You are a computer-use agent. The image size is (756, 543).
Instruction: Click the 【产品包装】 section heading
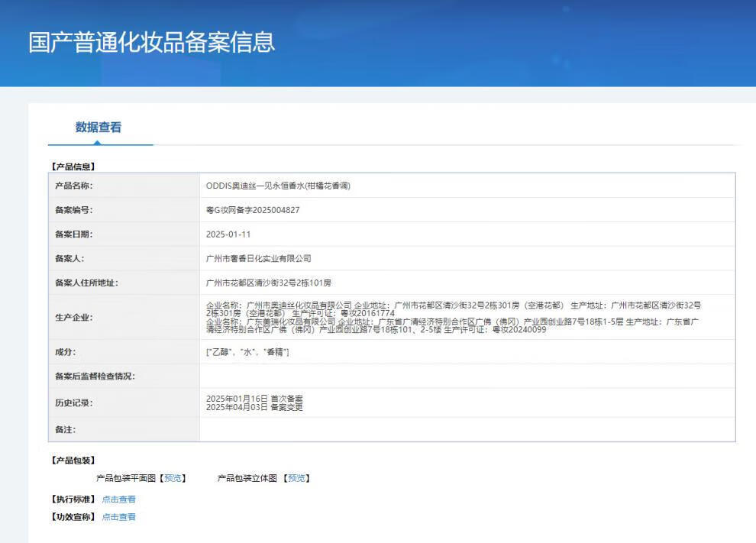pos(73,460)
